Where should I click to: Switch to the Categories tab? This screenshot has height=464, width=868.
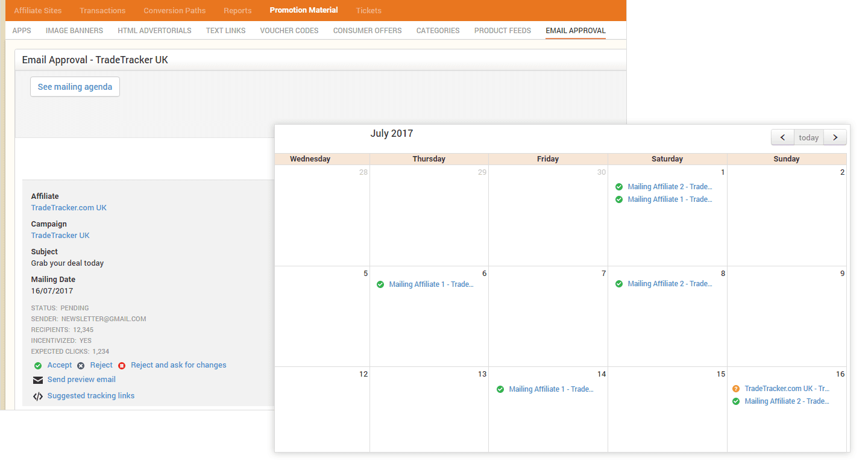pos(438,31)
